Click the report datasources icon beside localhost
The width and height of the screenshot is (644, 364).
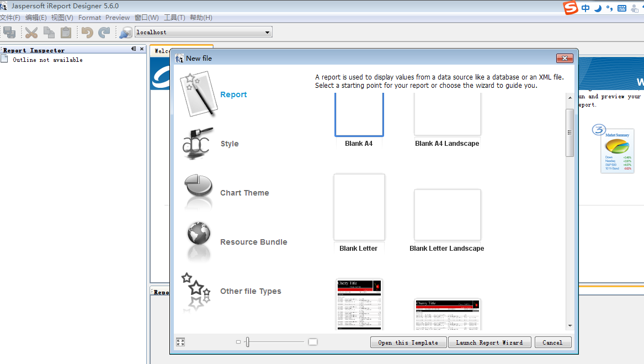[x=126, y=32]
